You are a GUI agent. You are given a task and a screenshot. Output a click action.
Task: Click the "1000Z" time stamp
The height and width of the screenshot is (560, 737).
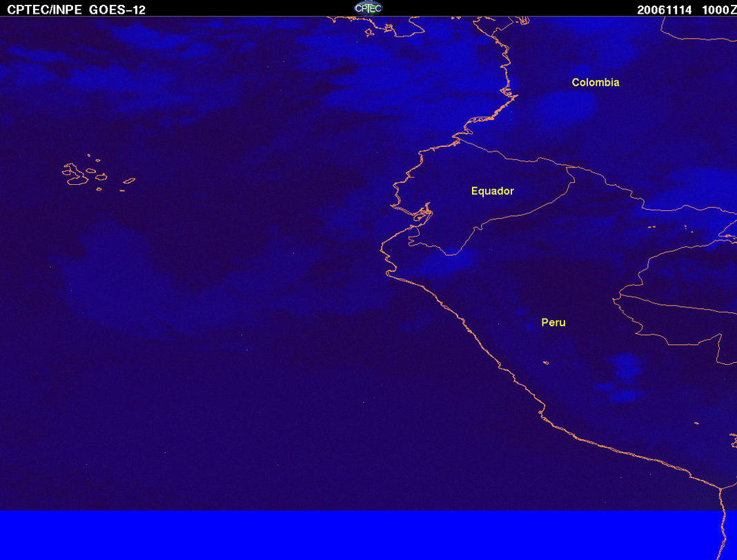click(719, 10)
